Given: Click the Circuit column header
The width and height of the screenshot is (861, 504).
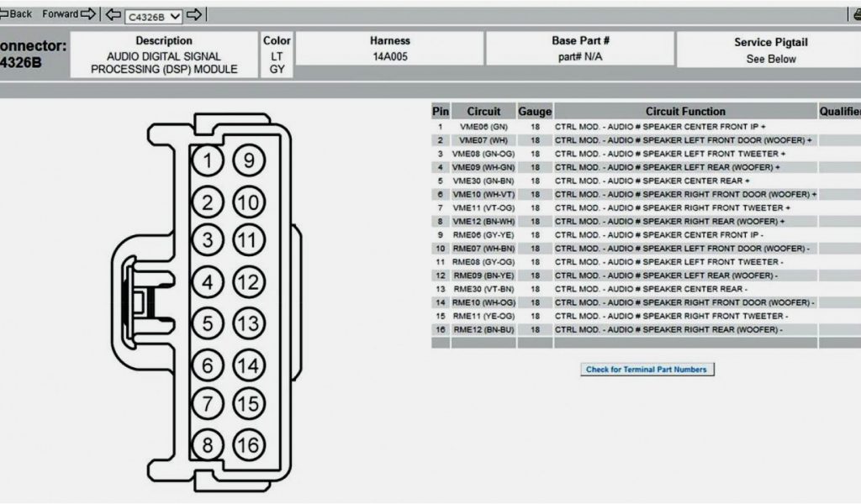Looking at the screenshot, I should (x=483, y=111).
